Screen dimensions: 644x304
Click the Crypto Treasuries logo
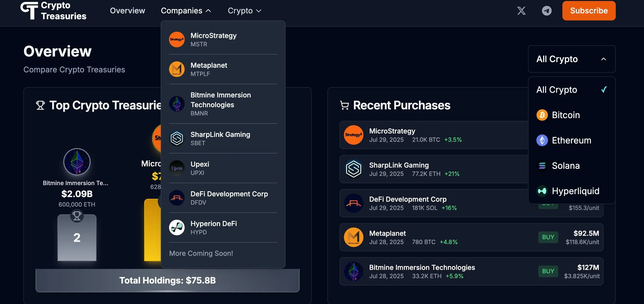point(53,11)
